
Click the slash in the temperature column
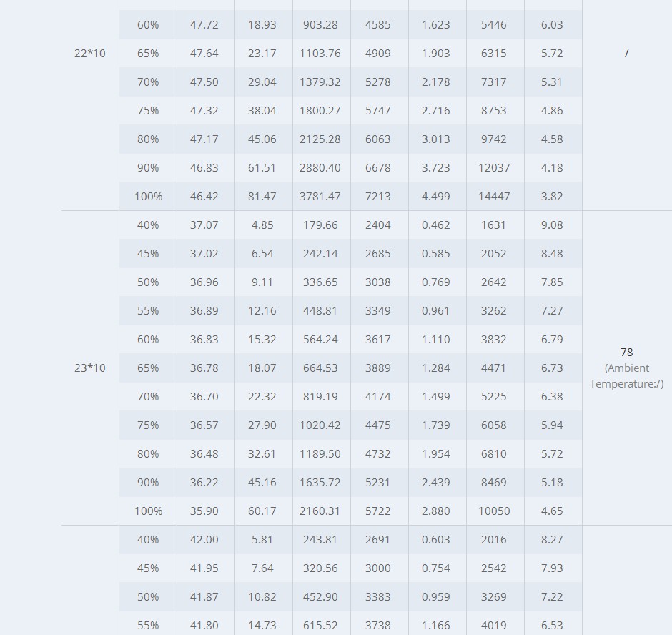(626, 53)
